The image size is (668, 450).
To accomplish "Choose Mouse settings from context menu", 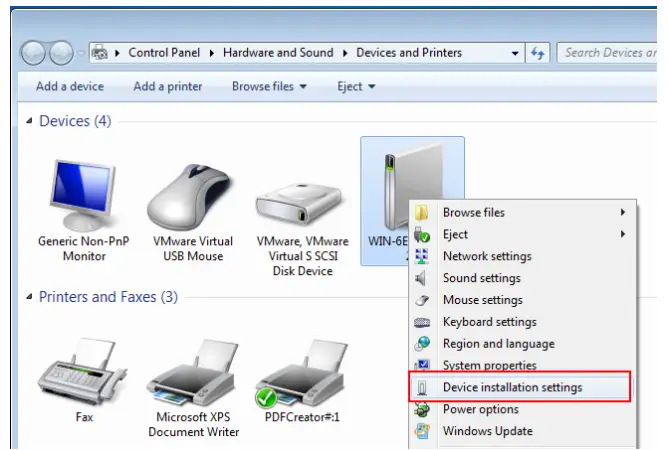I will [522, 300].
